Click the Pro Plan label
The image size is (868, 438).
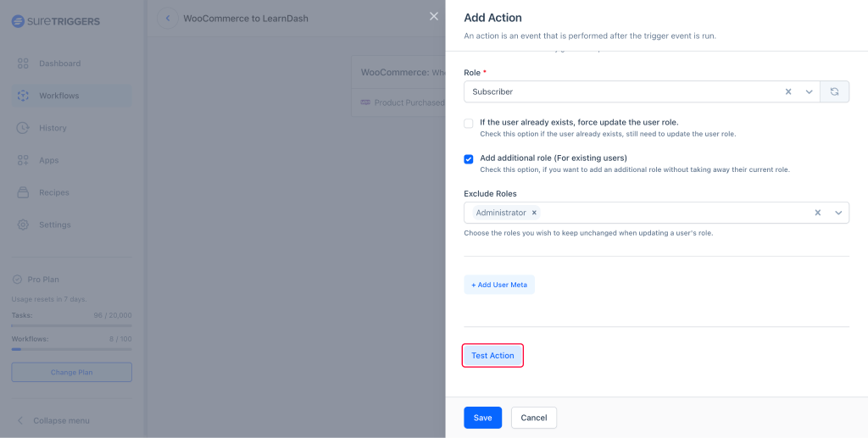[43, 280]
